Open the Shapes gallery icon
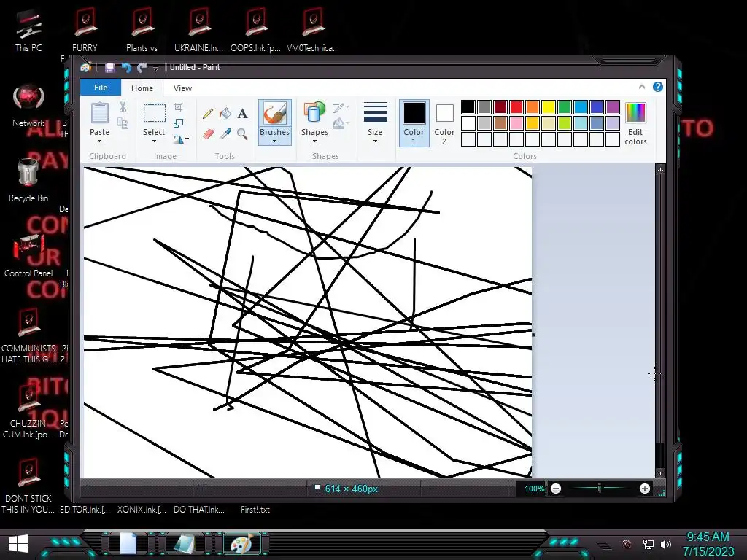This screenshot has width=747, height=560. point(314,113)
